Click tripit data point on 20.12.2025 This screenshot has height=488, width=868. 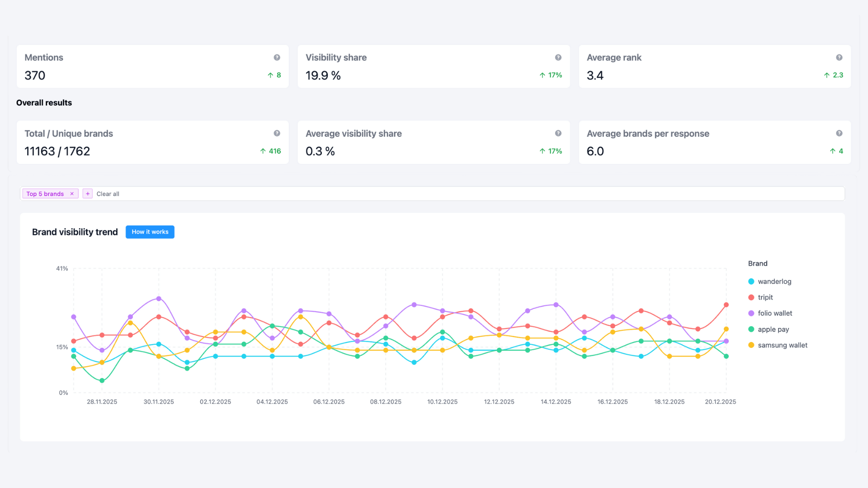point(726,305)
